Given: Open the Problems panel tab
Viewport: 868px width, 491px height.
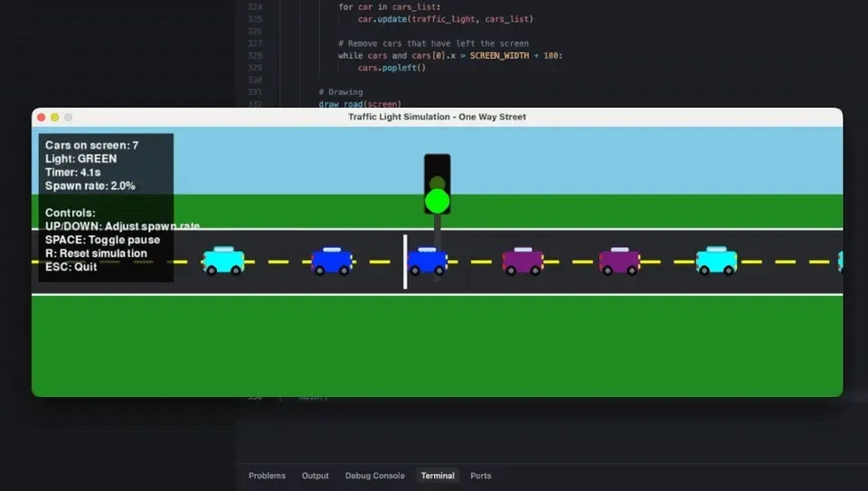Looking at the screenshot, I should [267, 476].
